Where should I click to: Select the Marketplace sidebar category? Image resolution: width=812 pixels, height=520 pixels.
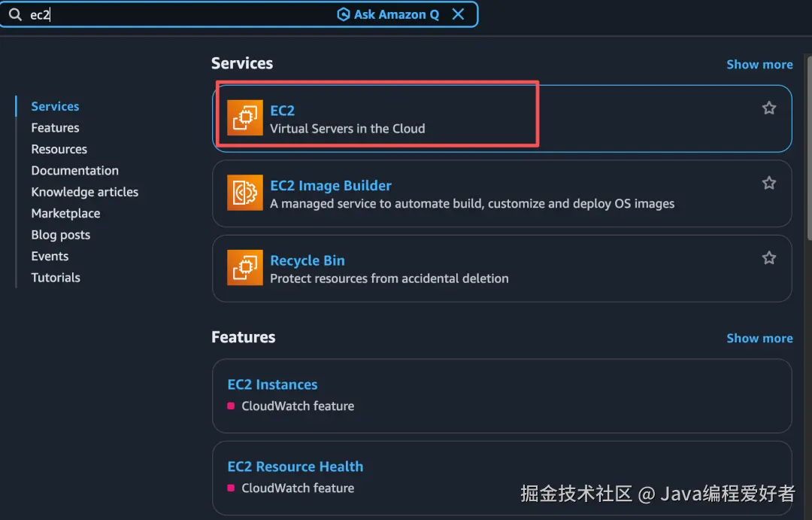pos(65,214)
